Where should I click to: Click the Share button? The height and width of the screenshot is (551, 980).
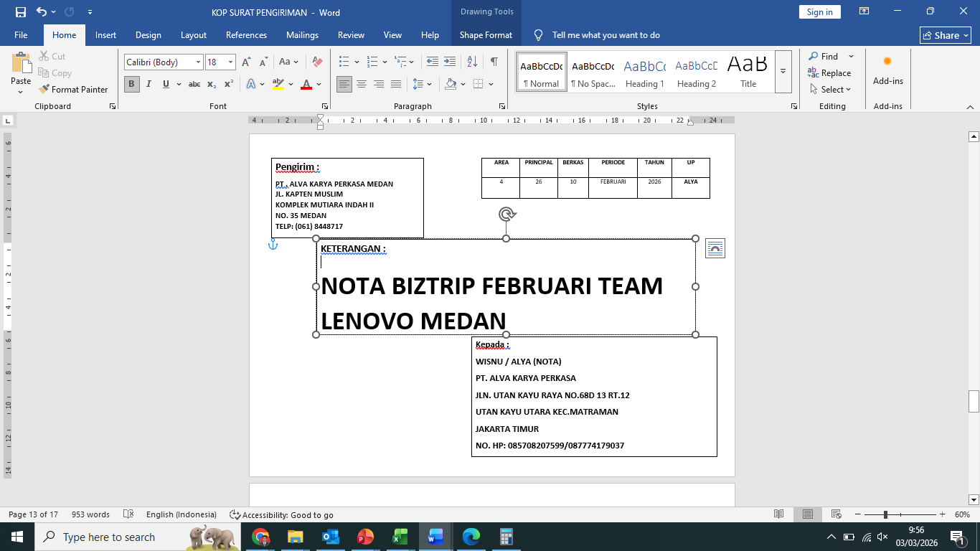(x=945, y=35)
